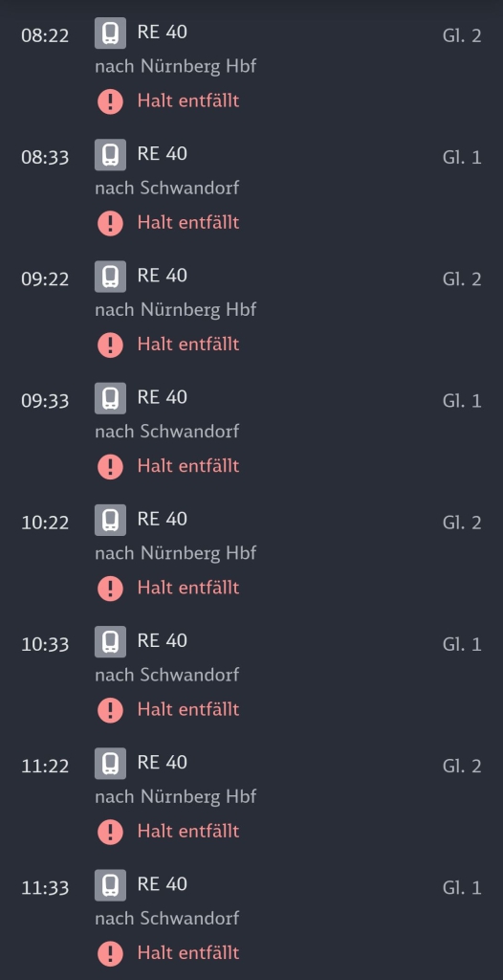The height and width of the screenshot is (980, 503).
Task: Click "nach Nürnberg Hbf" at 10:22
Action: click(x=176, y=554)
